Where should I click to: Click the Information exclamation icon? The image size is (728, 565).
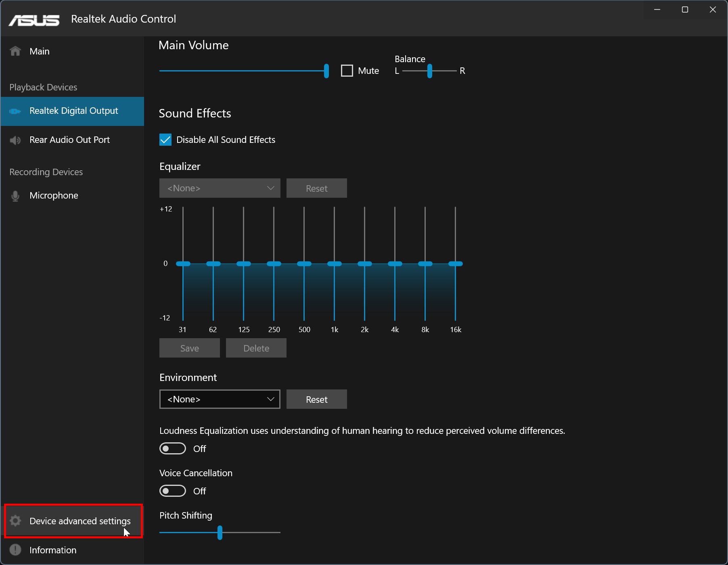click(15, 550)
